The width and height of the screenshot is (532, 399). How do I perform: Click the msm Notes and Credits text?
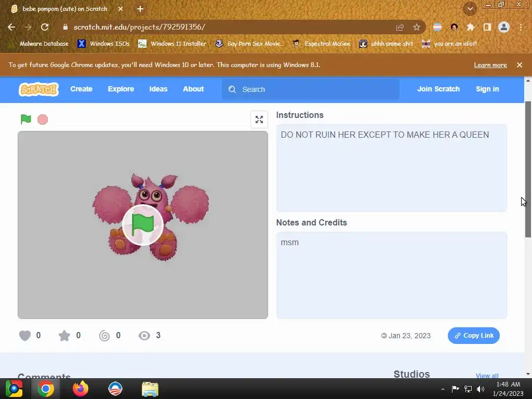tap(290, 243)
